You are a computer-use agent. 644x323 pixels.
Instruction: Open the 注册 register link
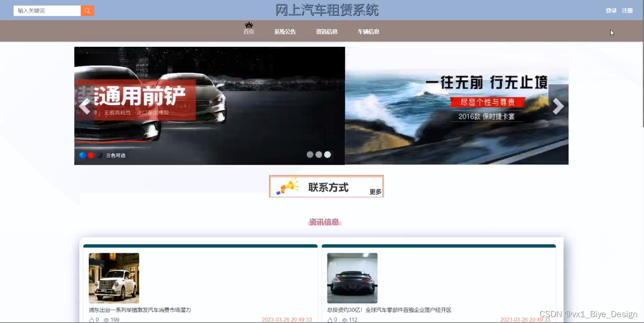coord(627,11)
